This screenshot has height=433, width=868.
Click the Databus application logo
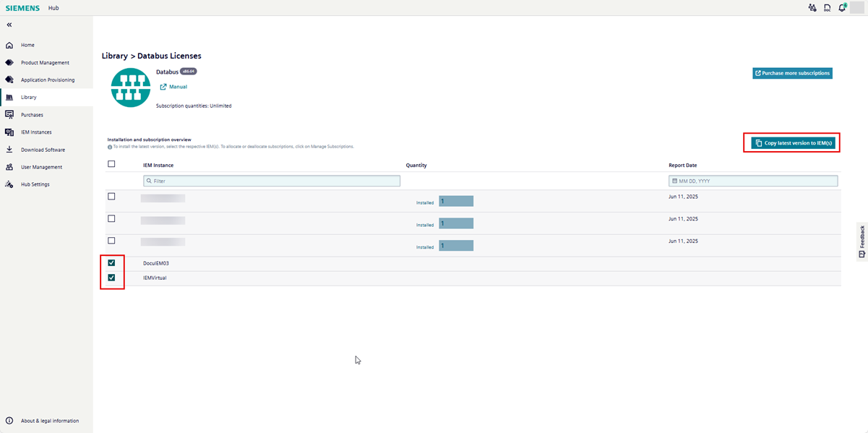130,87
